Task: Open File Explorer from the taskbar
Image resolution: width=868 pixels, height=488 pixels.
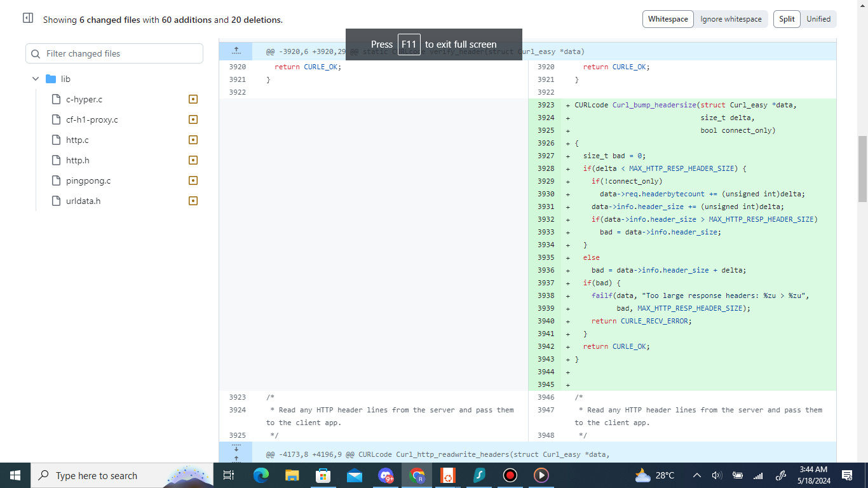Action: (x=292, y=475)
